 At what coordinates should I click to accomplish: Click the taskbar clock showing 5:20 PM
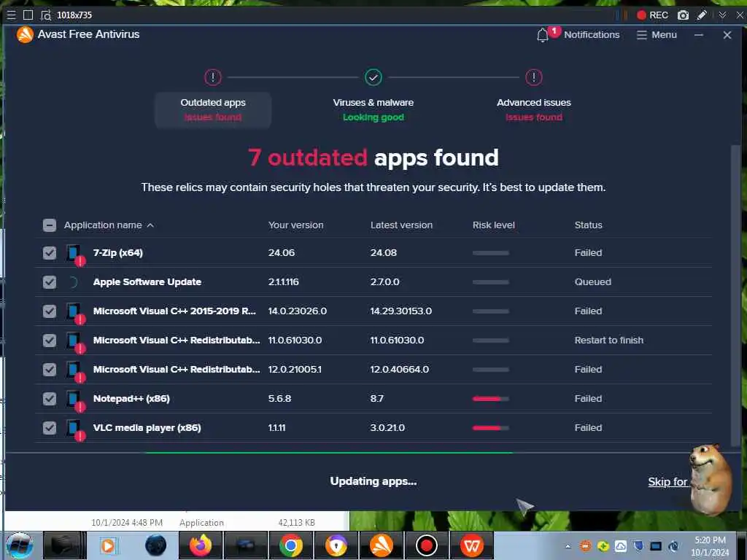tap(710, 546)
